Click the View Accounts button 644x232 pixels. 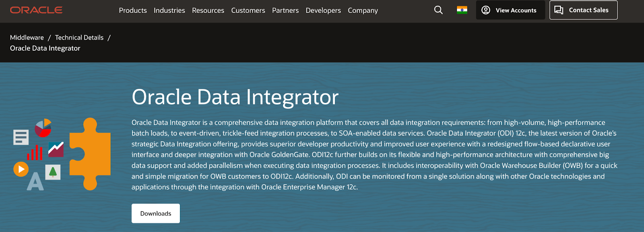(510, 10)
